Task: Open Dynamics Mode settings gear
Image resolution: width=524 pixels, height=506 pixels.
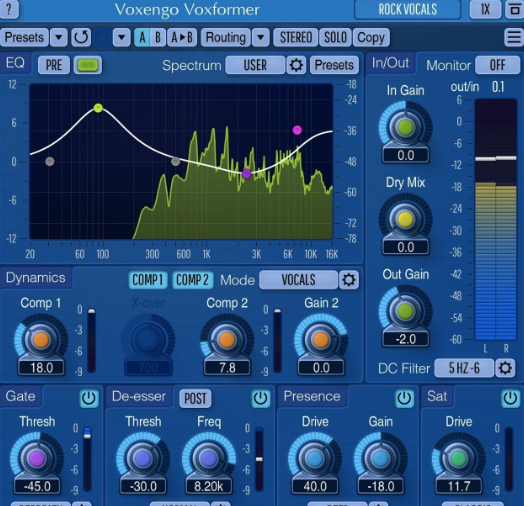Action: tap(349, 280)
